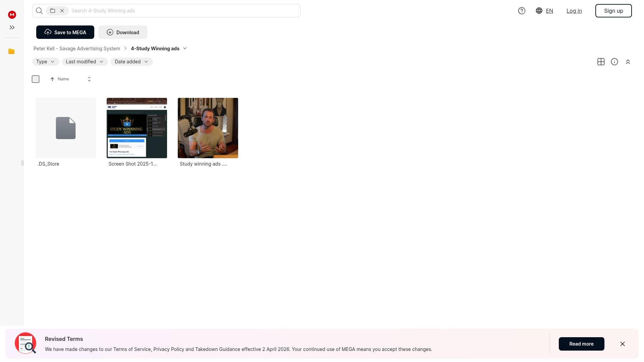644x362 pixels.
Task: Click the Save to MEGA button
Action: tap(65, 32)
